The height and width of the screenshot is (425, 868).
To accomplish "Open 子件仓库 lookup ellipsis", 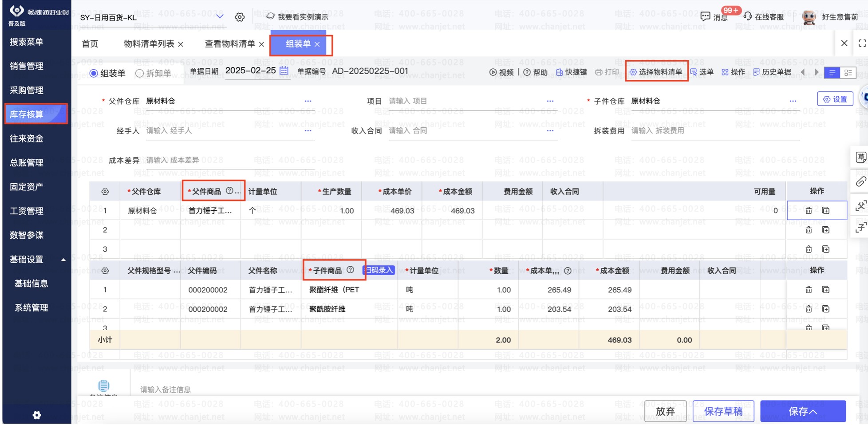I will pyautogui.click(x=793, y=101).
